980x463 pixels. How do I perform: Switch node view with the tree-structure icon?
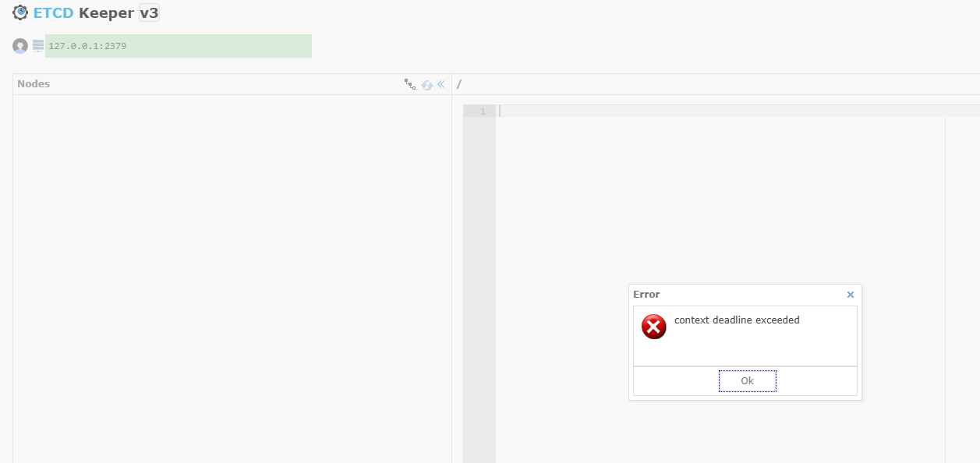click(409, 84)
